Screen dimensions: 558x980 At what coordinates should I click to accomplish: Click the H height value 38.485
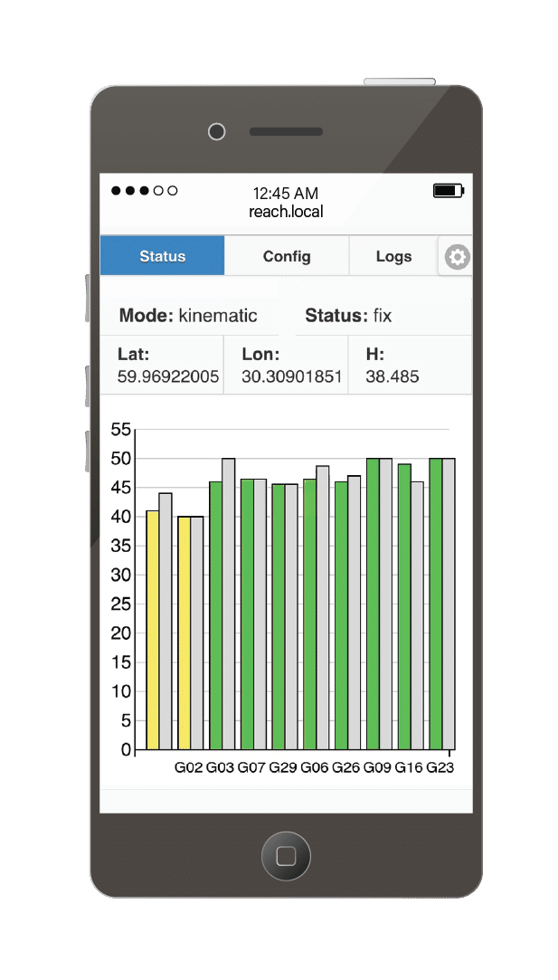tap(392, 376)
